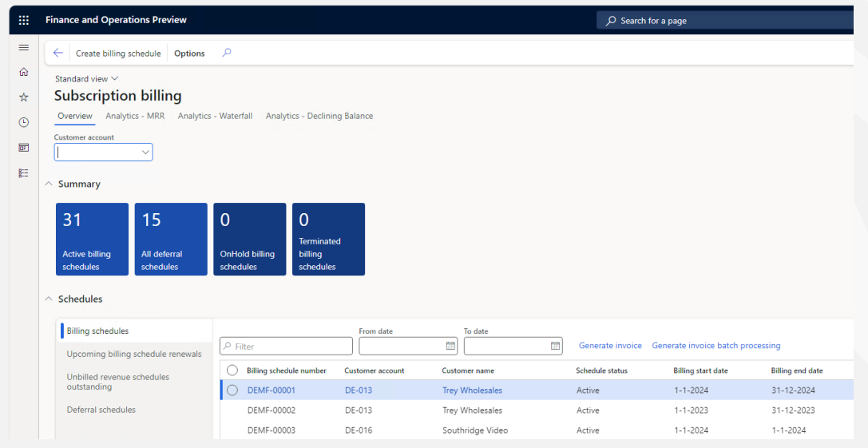Click the 31-12-2023 billing end date
868x448 pixels.
pos(793,410)
